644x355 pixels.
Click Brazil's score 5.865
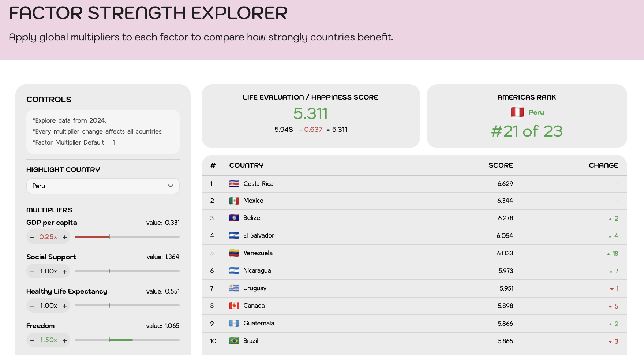pyautogui.click(x=506, y=341)
